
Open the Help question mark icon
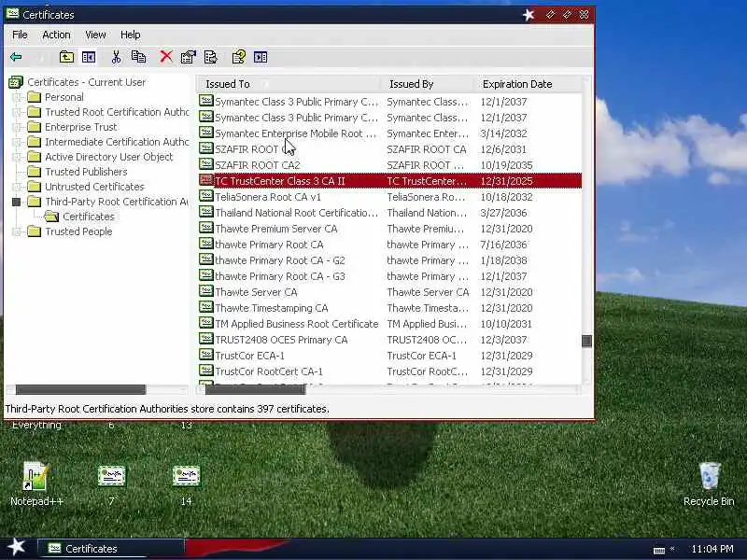[239, 57]
